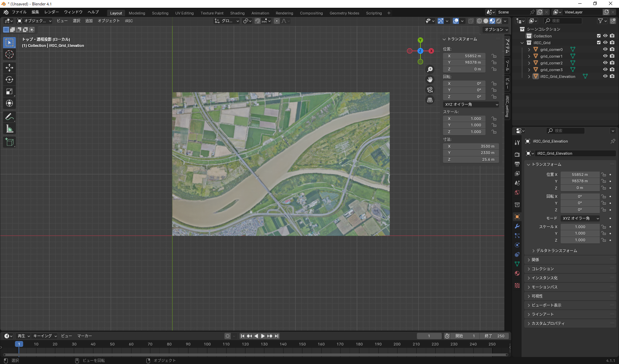Select the Scale tool
This screenshot has height=364, width=619.
(9, 92)
